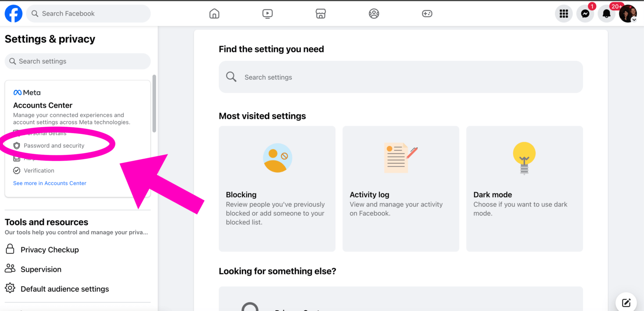Open the notifications bell icon
The image size is (644, 311).
pos(606,14)
